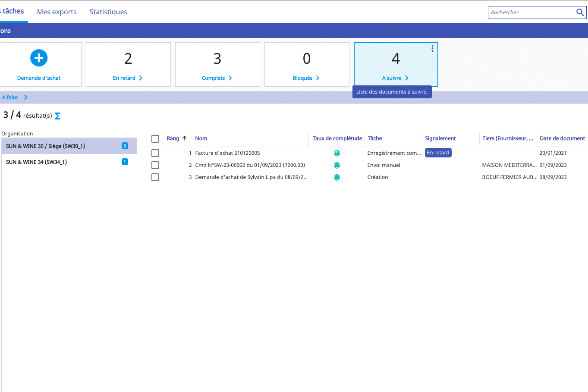Open Demande d'achat de Sylvain Lipa name

252,177
